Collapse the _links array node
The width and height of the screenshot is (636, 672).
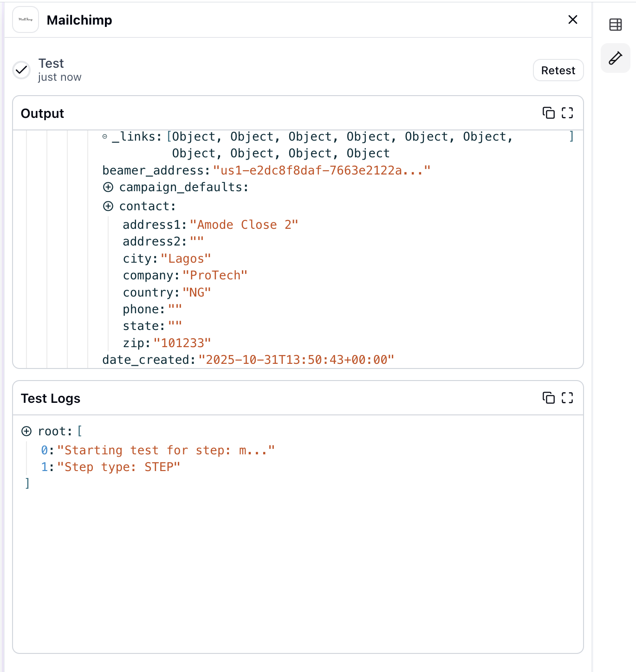click(105, 137)
